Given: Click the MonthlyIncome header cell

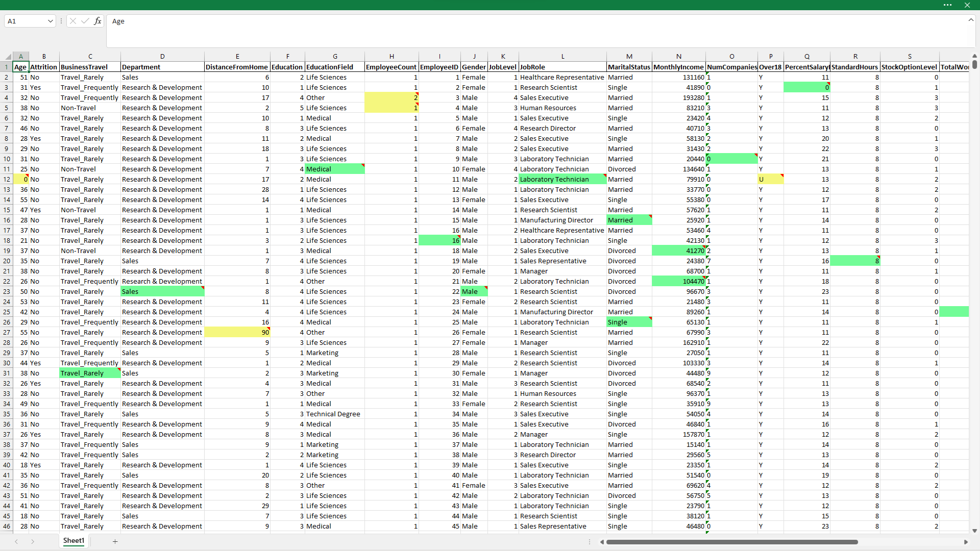Looking at the screenshot, I should pyautogui.click(x=679, y=67).
